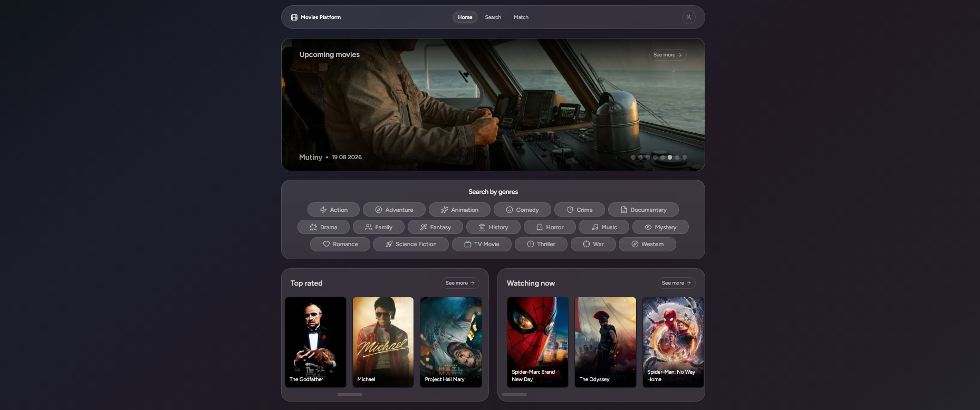Click the Thriller genre alert icon
The width and height of the screenshot is (980, 410).
[531, 244]
